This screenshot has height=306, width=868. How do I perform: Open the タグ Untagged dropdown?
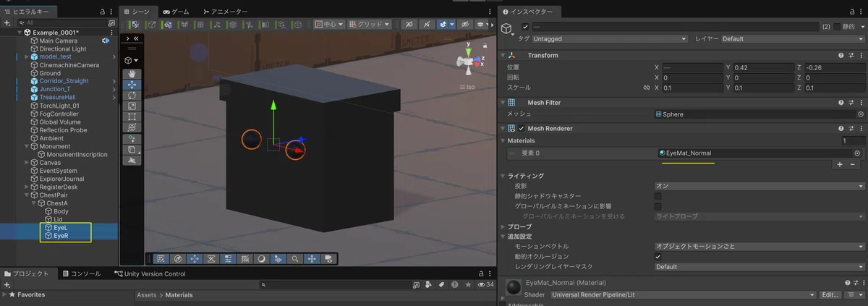pos(610,39)
